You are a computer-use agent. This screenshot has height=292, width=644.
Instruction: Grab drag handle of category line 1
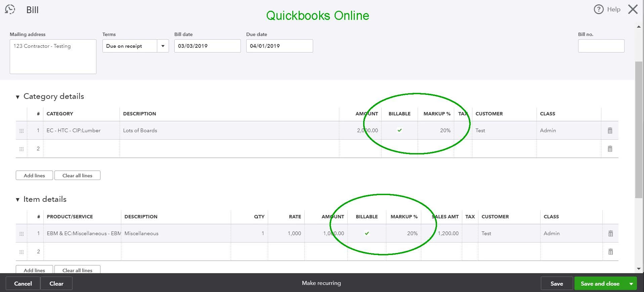pos(22,131)
